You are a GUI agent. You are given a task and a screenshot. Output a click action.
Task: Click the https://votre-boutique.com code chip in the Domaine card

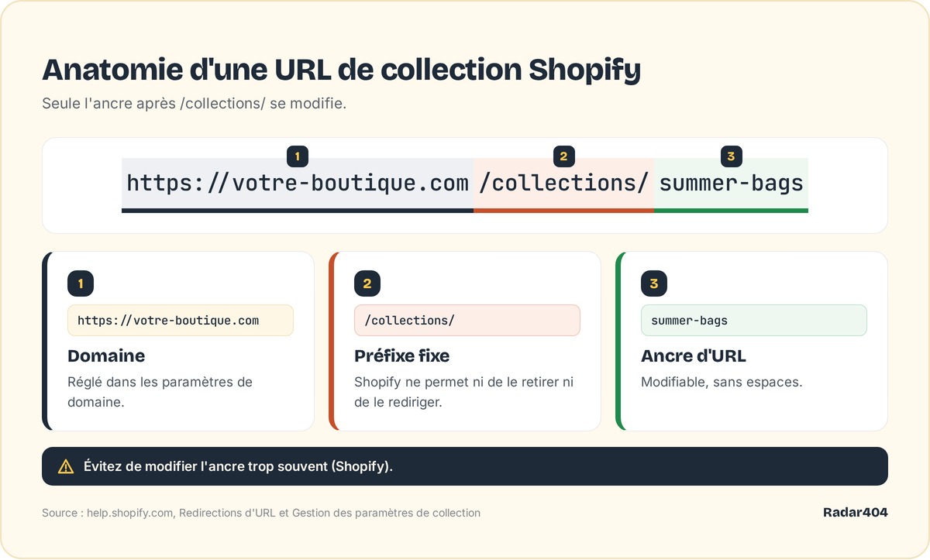(x=181, y=321)
